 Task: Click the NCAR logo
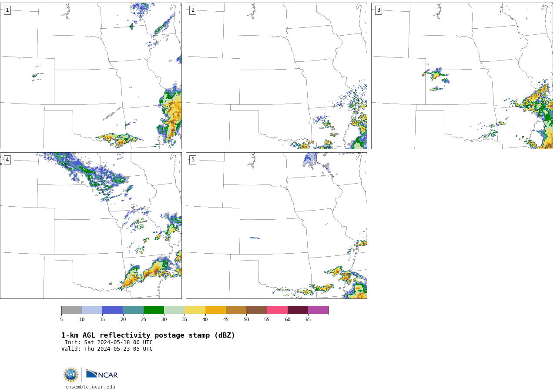(102, 374)
